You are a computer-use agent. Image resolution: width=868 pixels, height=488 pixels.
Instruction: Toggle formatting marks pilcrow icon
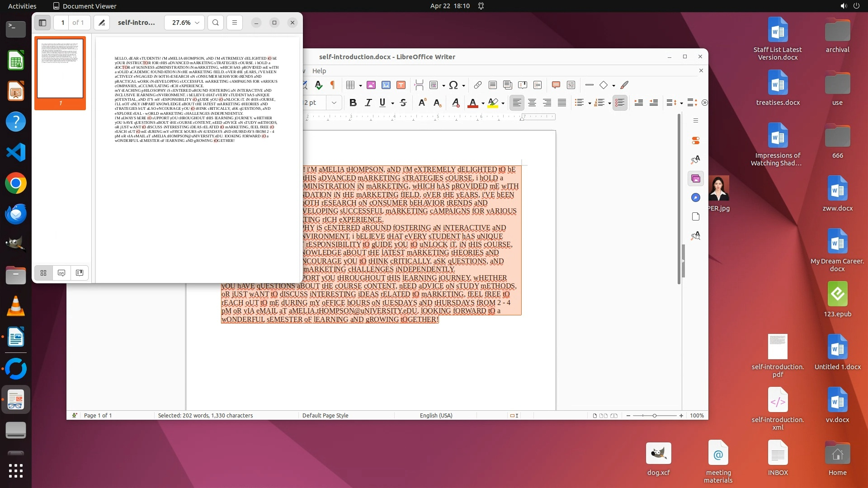333,85
